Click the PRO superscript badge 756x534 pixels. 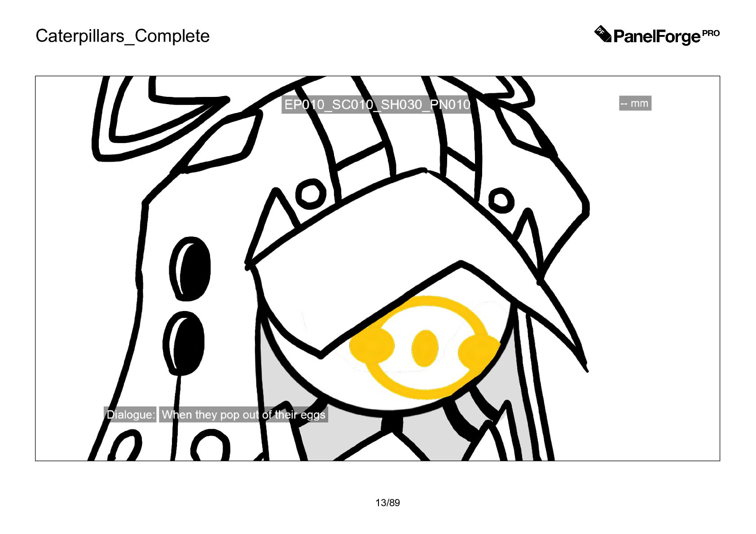tap(711, 33)
